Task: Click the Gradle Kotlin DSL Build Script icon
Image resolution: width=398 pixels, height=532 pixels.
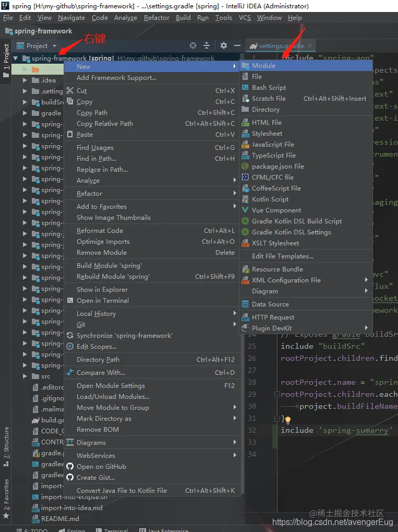Action: (245, 221)
